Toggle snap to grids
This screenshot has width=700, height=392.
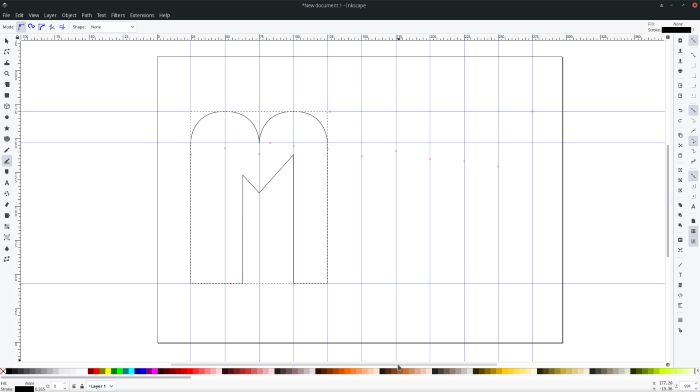(x=693, y=231)
